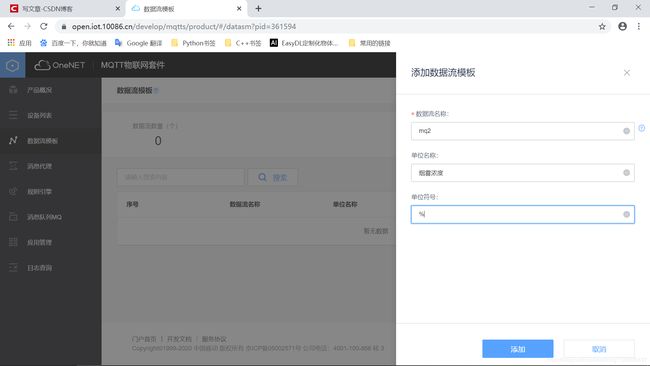This screenshot has height=366, width=650.
Task: Click the OneNET cloud logo
Action: [60, 65]
